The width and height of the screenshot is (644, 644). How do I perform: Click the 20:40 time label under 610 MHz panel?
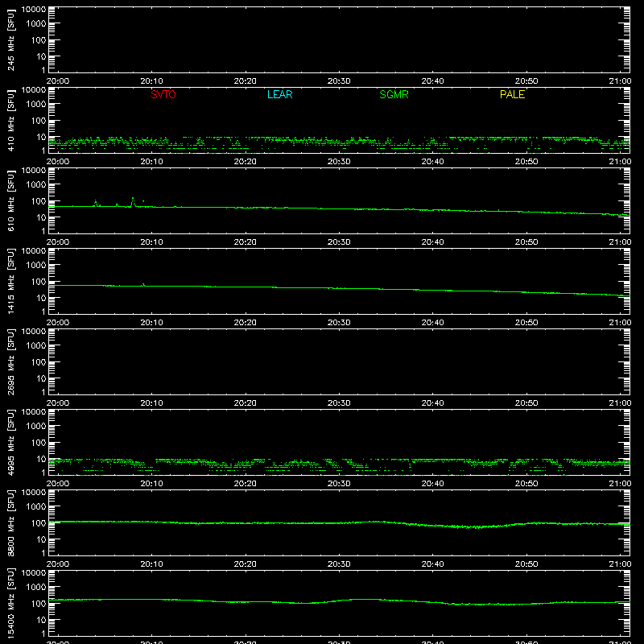tap(432, 242)
